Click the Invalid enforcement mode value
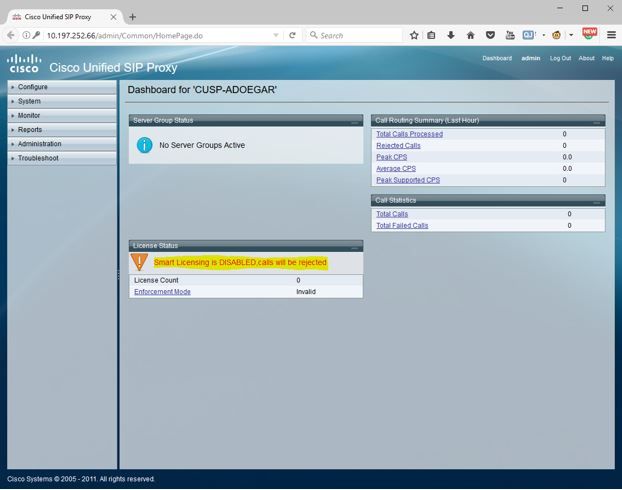The height and width of the screenshot is (490, 622). click(x=306, y=292)
